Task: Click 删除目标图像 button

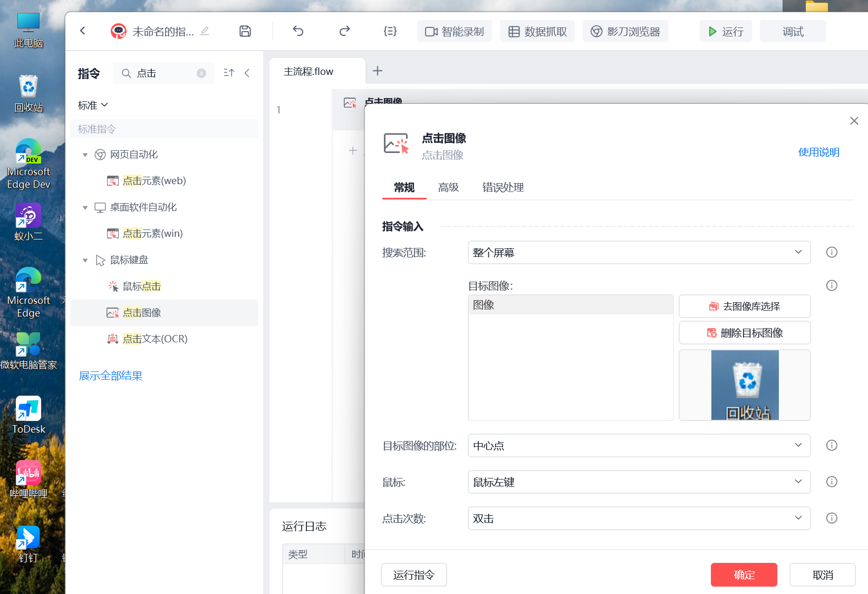Action: pyautogui.click(x=745, y=333)
